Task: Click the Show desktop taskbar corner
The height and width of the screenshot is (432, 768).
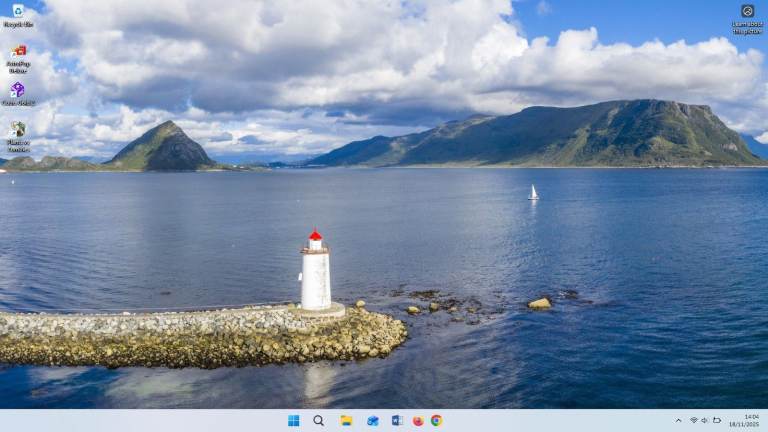Action: [766, 421]
